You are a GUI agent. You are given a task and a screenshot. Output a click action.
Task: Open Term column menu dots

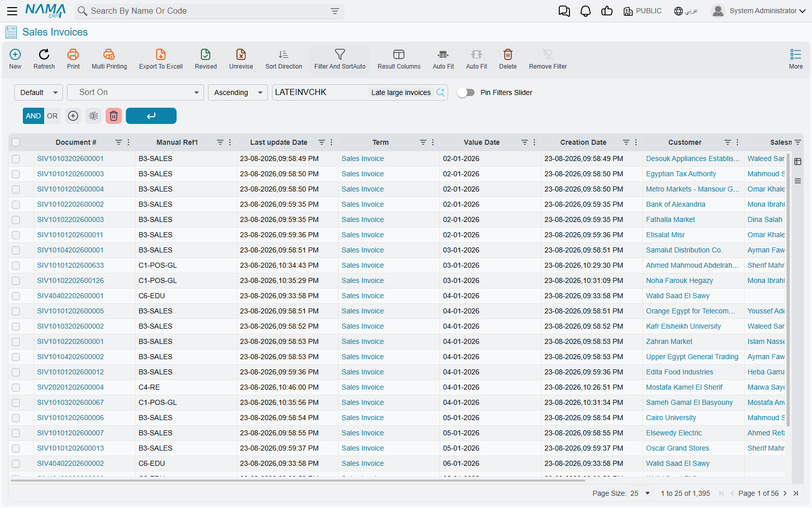click(x=433, y=142)
